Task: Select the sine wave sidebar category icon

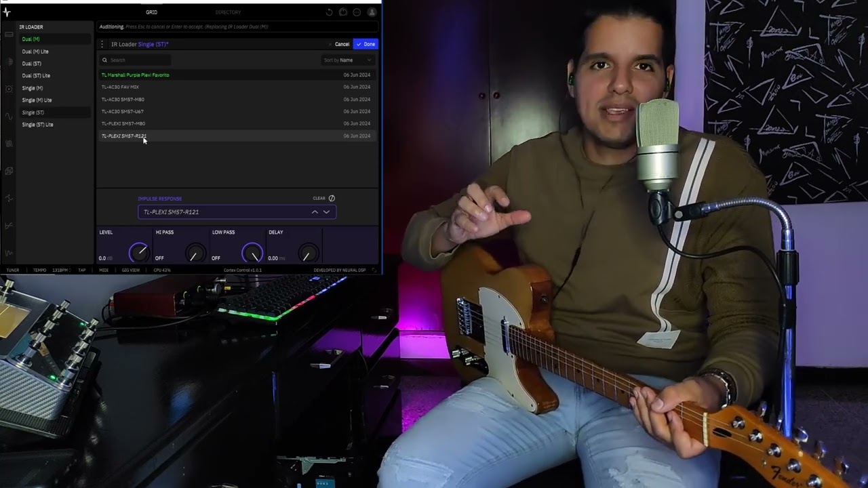Action: coord(9,116)
